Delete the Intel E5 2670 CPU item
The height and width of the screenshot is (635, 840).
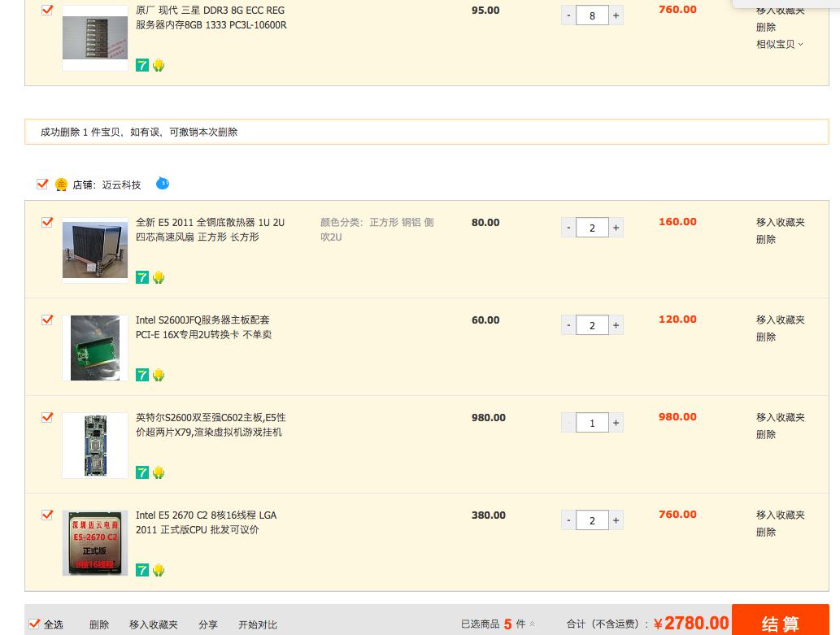click(x=766, y=532)
